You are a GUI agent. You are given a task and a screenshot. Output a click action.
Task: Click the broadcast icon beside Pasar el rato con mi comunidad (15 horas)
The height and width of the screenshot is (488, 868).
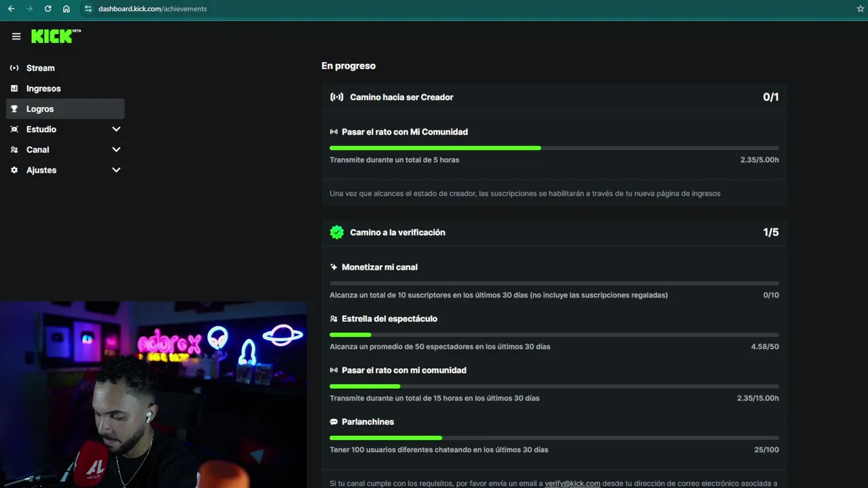(x=334, y=370)
